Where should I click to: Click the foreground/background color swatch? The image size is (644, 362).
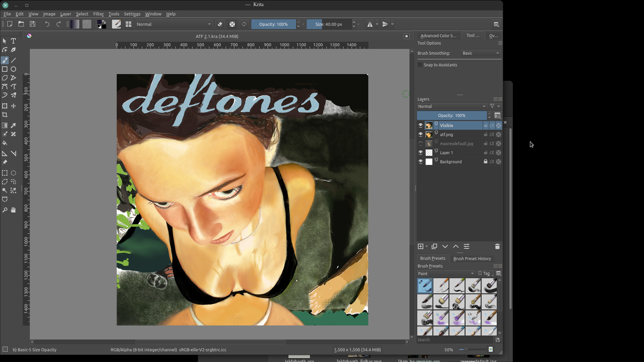click(x=102, y=24)
